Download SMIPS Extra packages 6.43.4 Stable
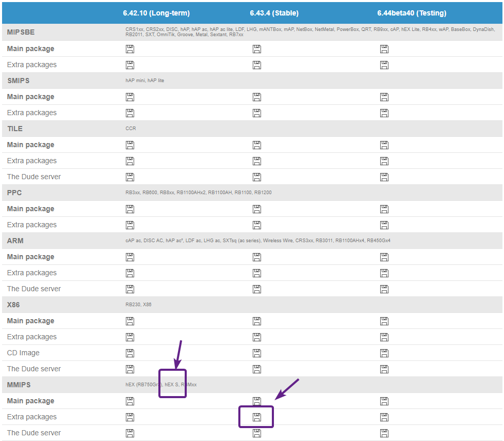 point(257,113)
